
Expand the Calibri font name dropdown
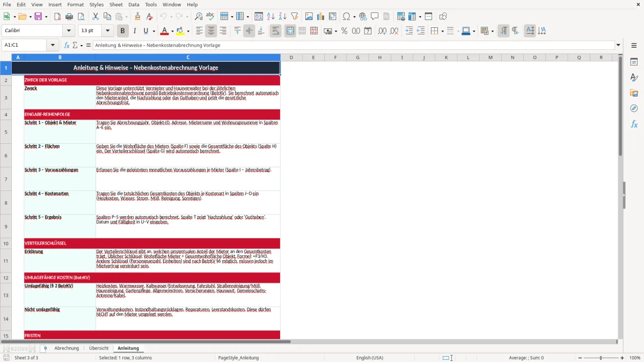(69, 31)
